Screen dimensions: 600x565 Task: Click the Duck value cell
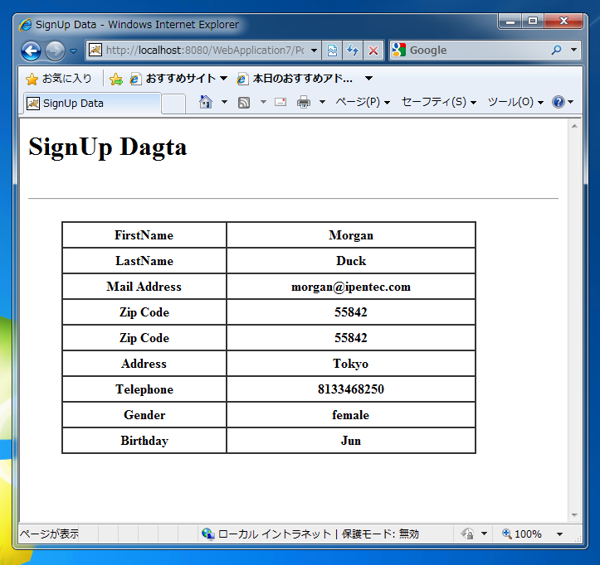pos(351,261)
